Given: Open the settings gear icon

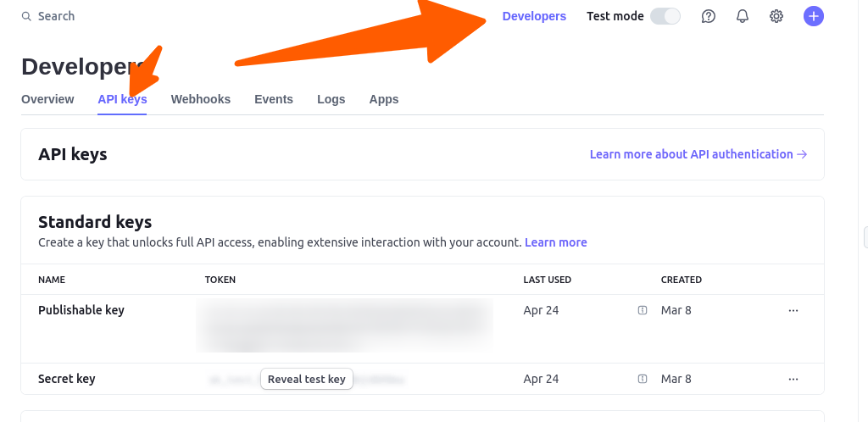Looking at the screenshot, I should click(x=776, y=16).
